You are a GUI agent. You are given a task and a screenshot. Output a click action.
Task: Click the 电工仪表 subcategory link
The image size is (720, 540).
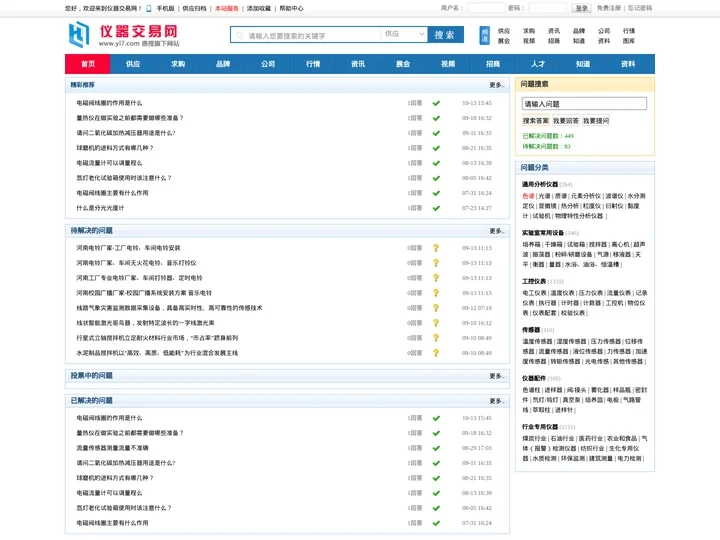[534, 293]
